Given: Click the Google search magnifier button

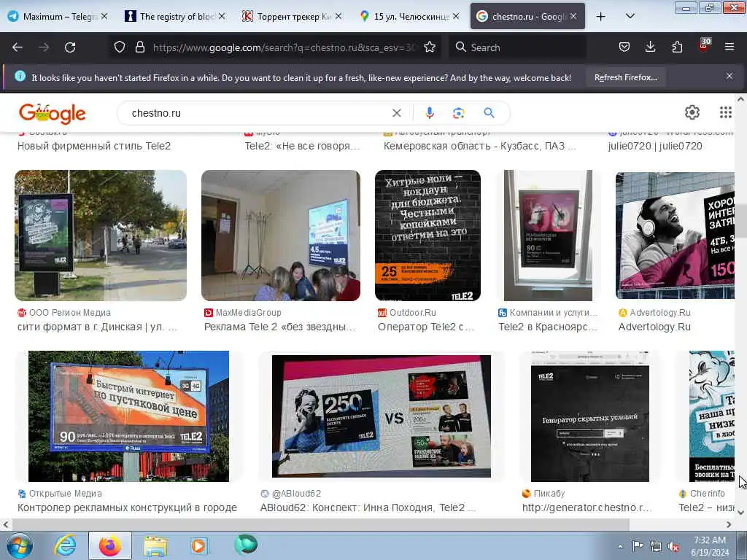Looking at the screenshot, I should point(489,113).
